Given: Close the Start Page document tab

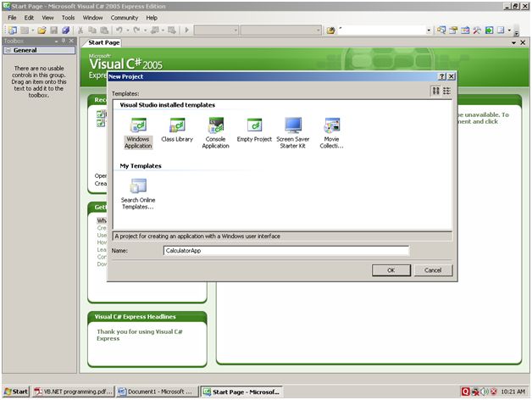Looking at the screenshot, I should (523, 42).
